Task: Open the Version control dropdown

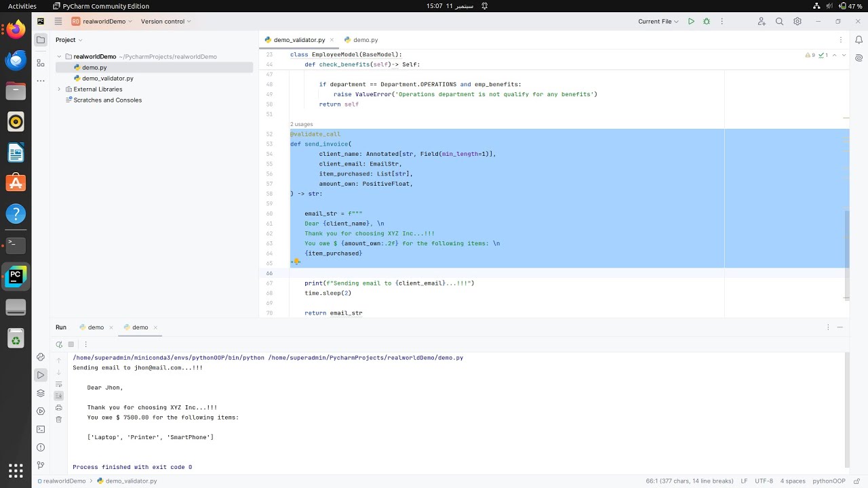Action: (x=166, y=22)
